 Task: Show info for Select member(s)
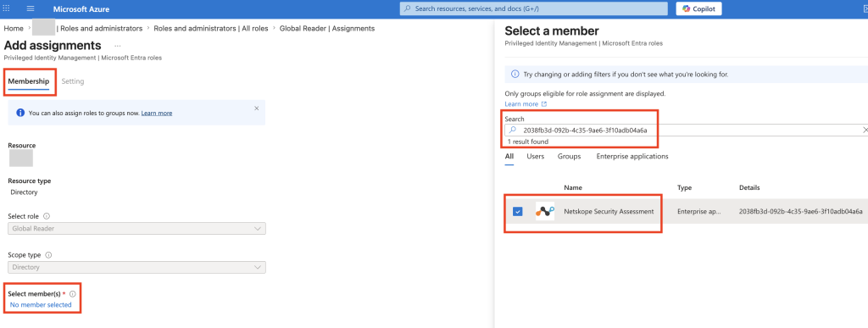coord(73,294)
